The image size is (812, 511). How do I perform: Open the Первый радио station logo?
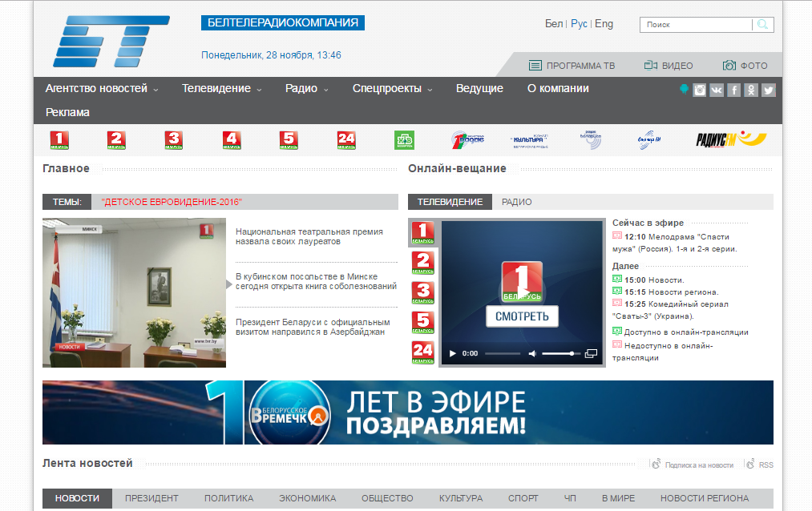point(467,139)
